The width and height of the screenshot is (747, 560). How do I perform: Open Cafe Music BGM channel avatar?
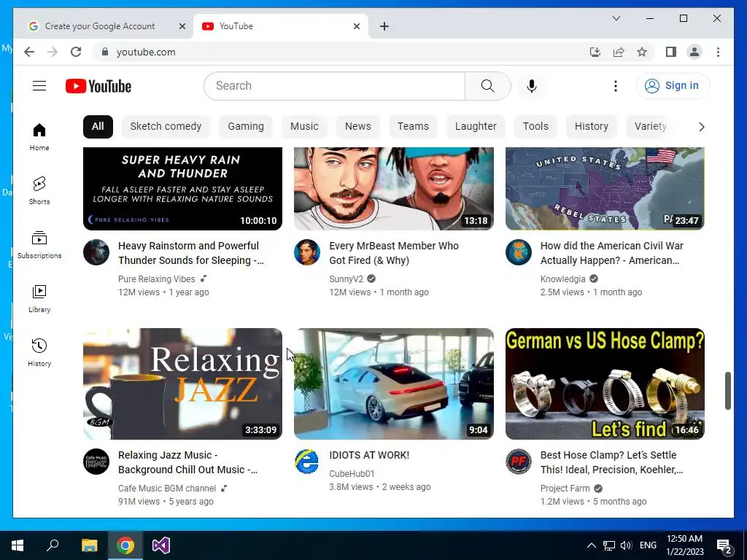point(96,462)
